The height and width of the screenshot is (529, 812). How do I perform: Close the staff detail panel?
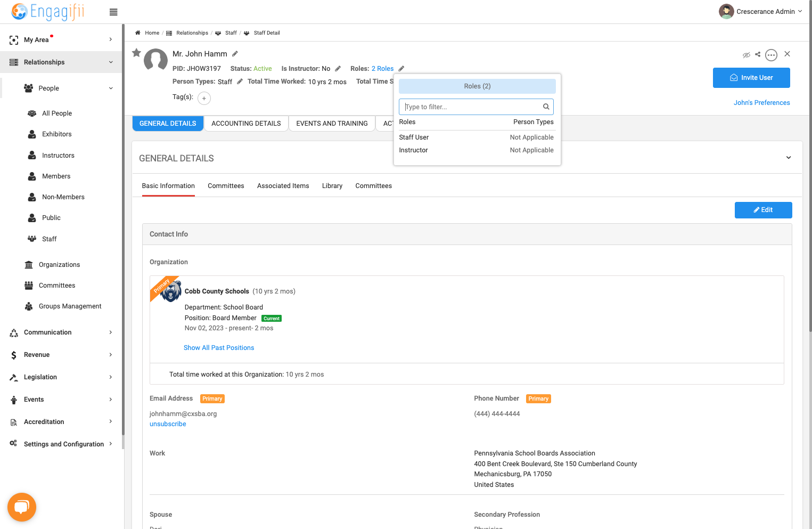tap(787, 54)
